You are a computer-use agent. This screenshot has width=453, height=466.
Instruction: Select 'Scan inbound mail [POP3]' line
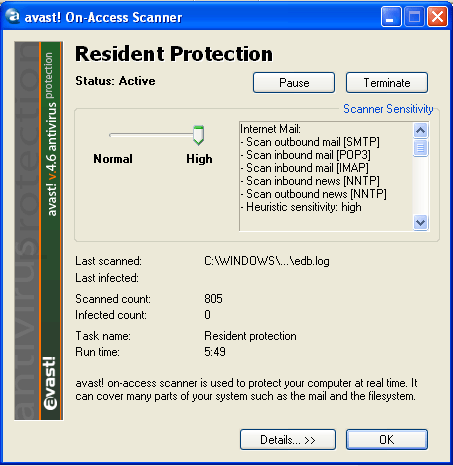306,155
